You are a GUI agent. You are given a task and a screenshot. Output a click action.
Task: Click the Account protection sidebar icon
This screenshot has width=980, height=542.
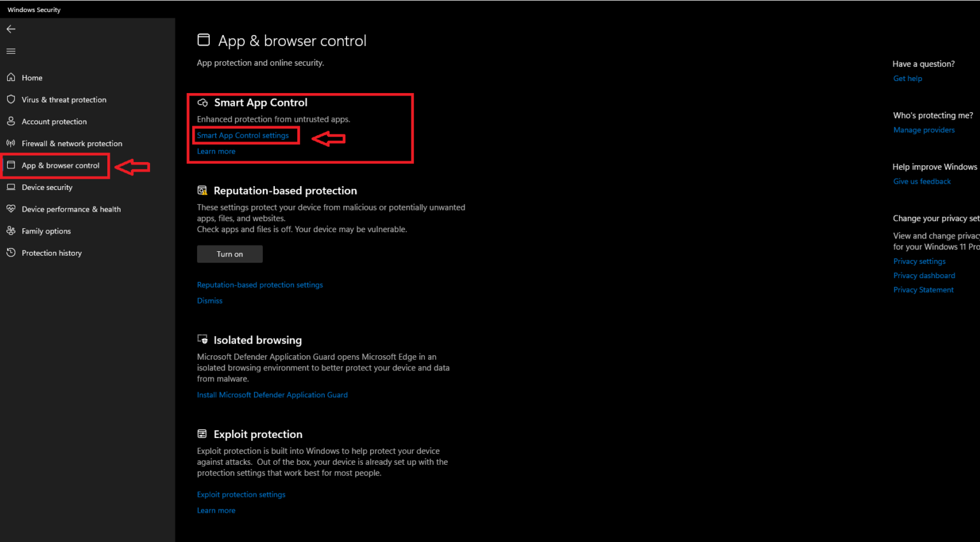pyautogui.click(x=11, y=121)
